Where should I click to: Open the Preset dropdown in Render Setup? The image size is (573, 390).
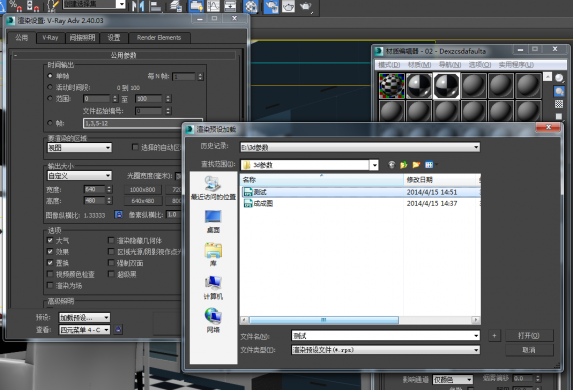click(x=84, y=317)
